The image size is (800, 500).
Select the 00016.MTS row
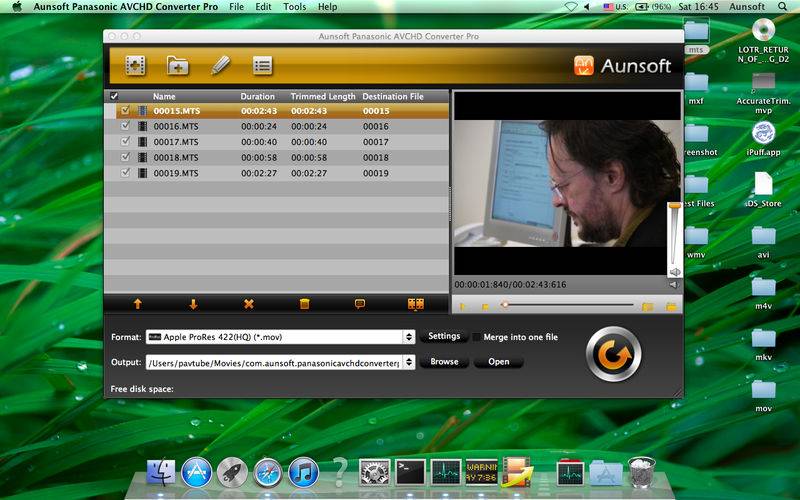[277, 126]
